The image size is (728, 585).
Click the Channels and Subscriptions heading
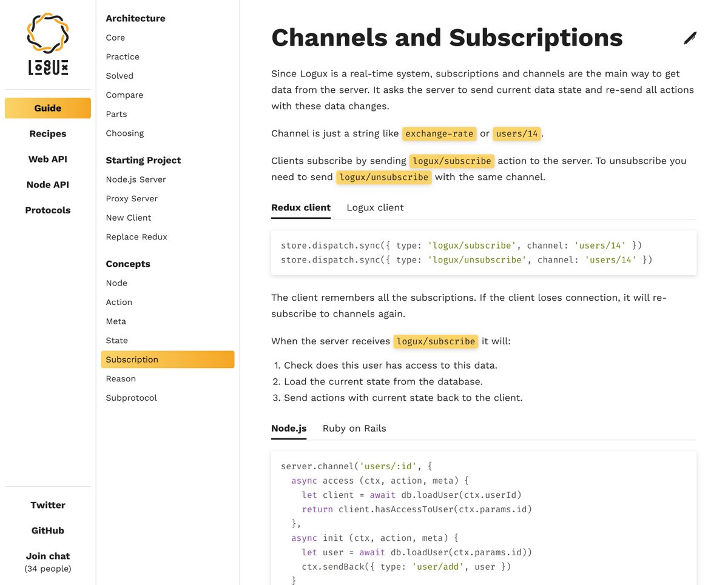pyautogui.click(x=447, y=38)
